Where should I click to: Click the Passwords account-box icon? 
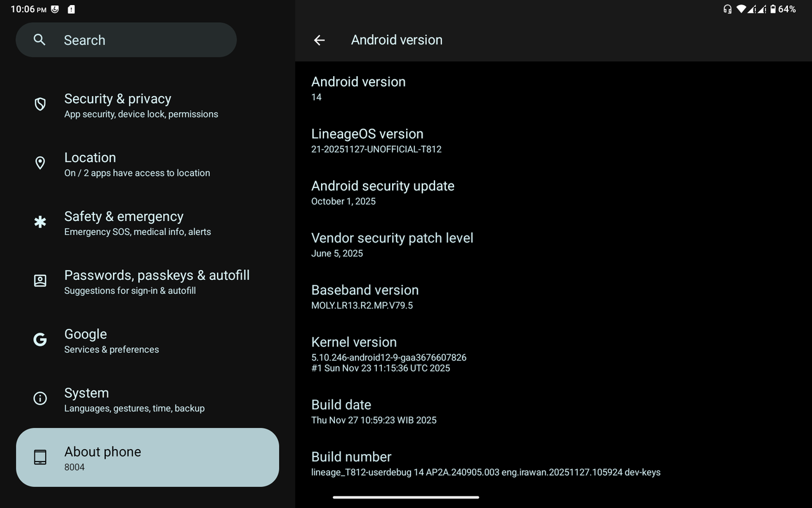[x=40, y=281]
